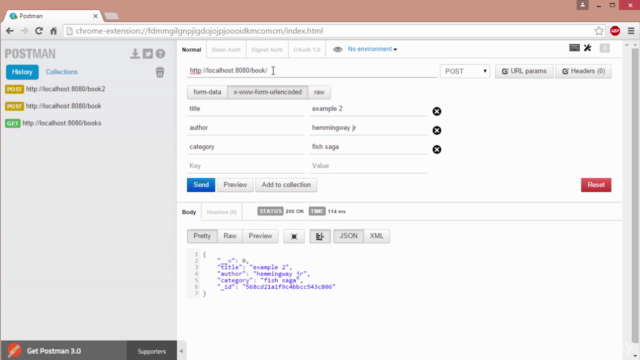Screen dimensions: 640x360
Task: Open settings wrench icon
Action: click(588, 48)
